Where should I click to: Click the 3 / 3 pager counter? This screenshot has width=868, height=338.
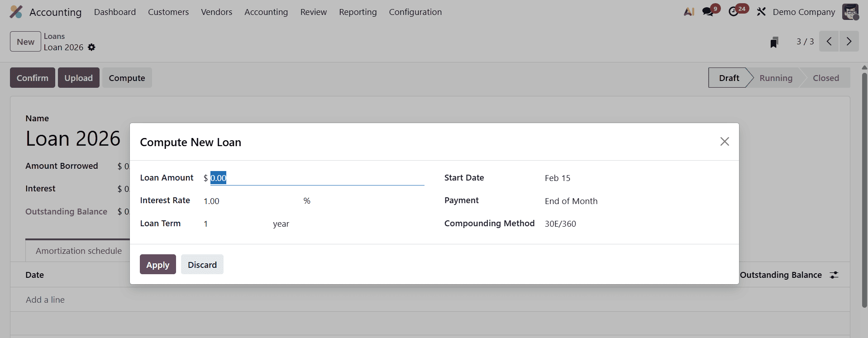[805, 42]
